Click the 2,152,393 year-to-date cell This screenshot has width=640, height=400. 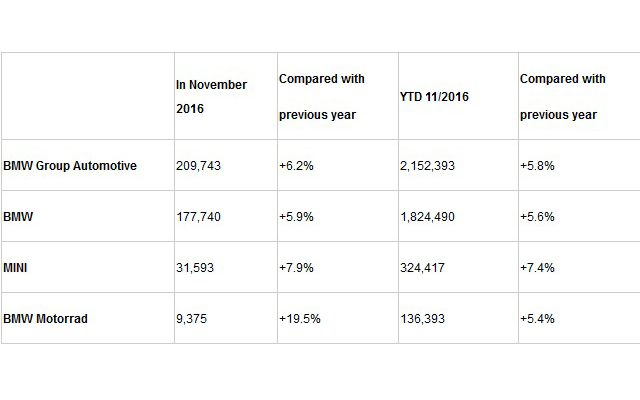coord(427,166)
